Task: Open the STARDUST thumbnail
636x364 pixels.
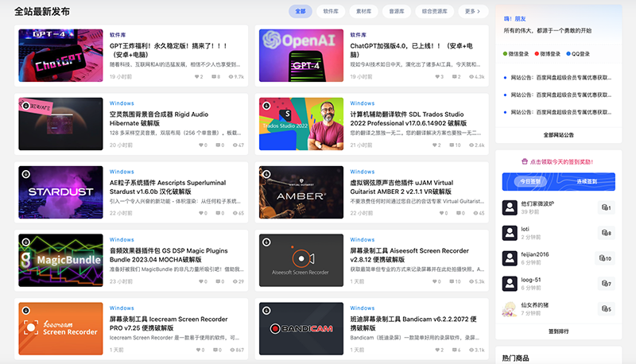Action: click(x=61, y=192)
